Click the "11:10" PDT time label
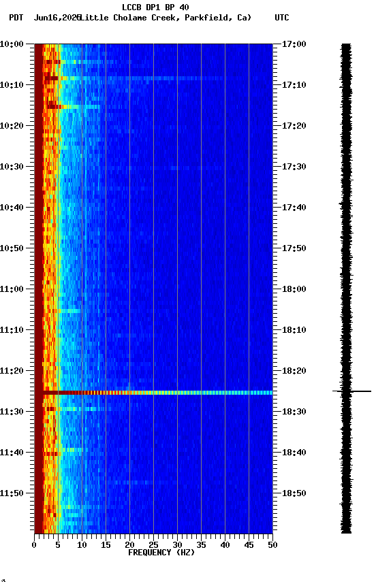The width and height of the screenshot is (376, 588). [x=12, y=330]
